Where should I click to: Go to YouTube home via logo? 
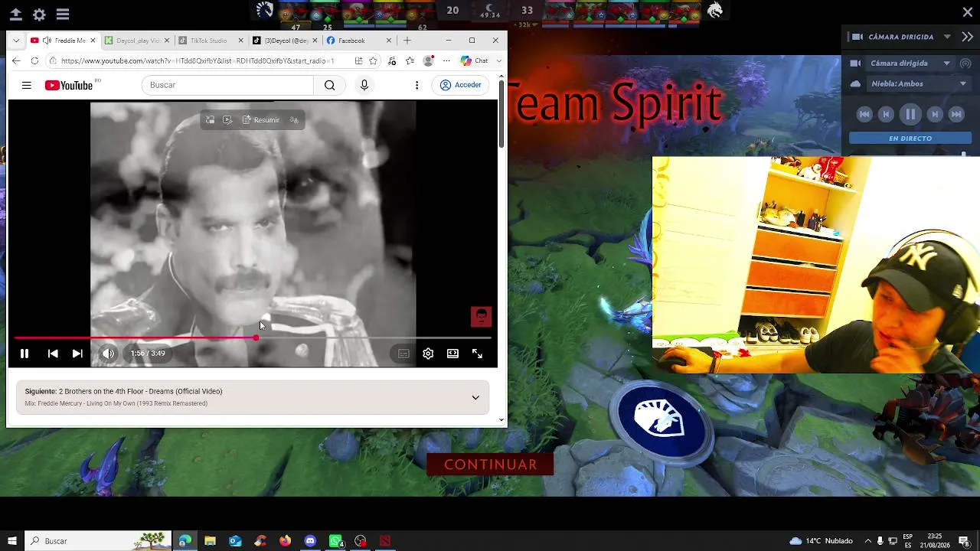(x=69, y=85)
